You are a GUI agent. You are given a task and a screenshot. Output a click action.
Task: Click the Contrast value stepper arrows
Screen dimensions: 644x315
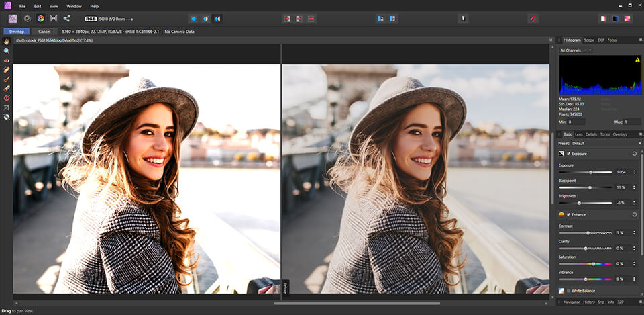click(635, 233)
